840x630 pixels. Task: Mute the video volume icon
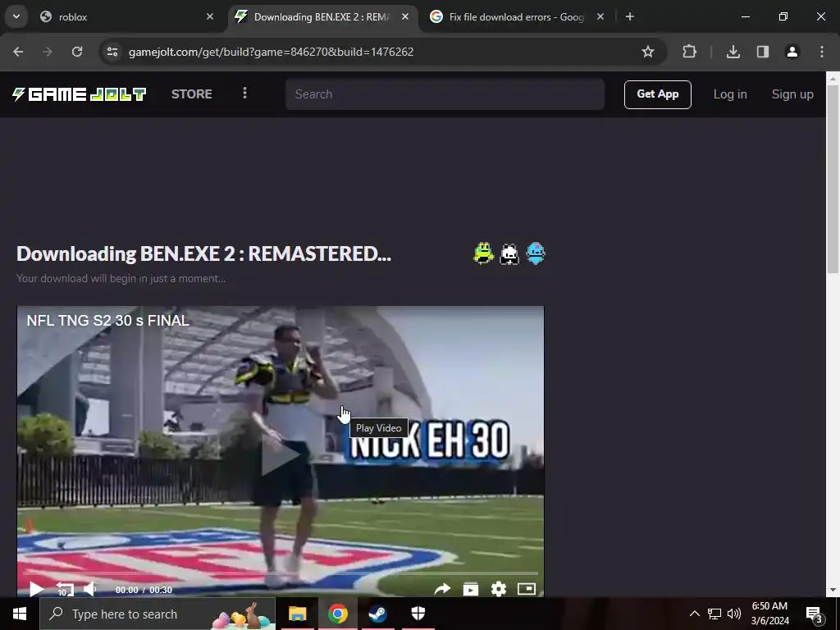(90, 589)
